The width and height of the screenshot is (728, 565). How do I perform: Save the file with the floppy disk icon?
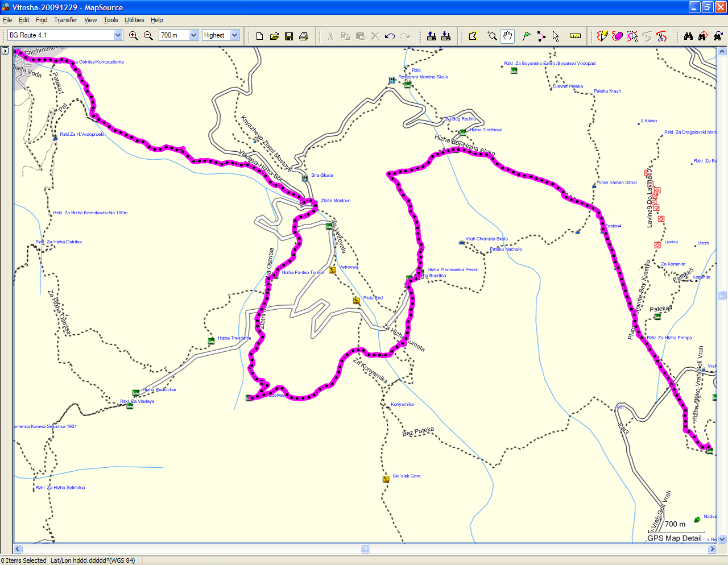289,36
